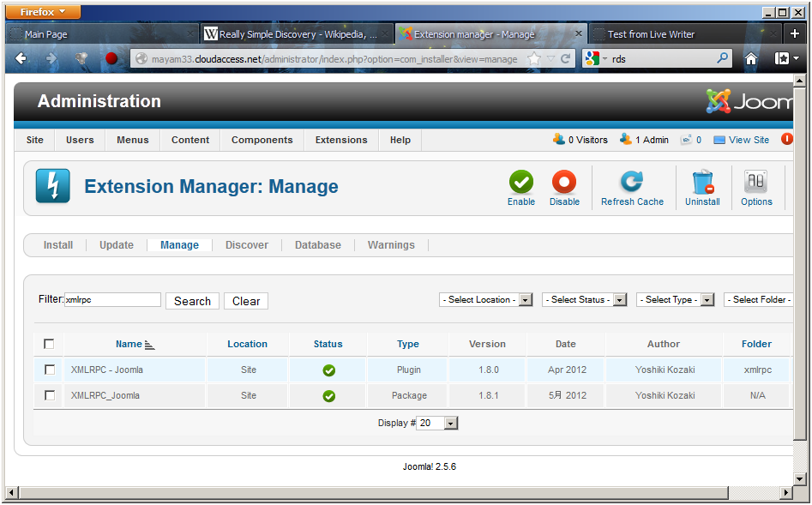Viewport: 812px width, 505px height.
Task: Reload page using address bar icon
Action: point(566,58)
